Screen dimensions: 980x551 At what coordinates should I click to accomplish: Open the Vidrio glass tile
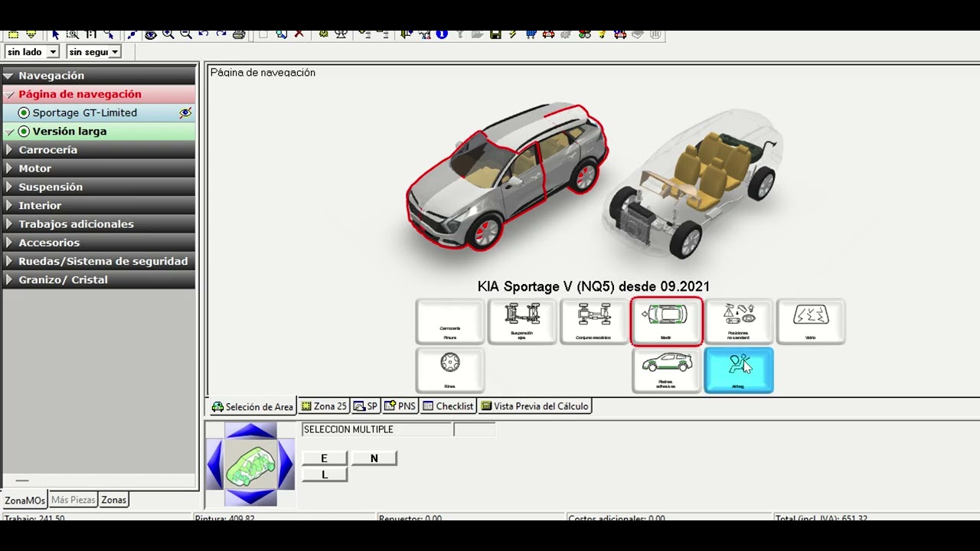(x=811, y=321)
